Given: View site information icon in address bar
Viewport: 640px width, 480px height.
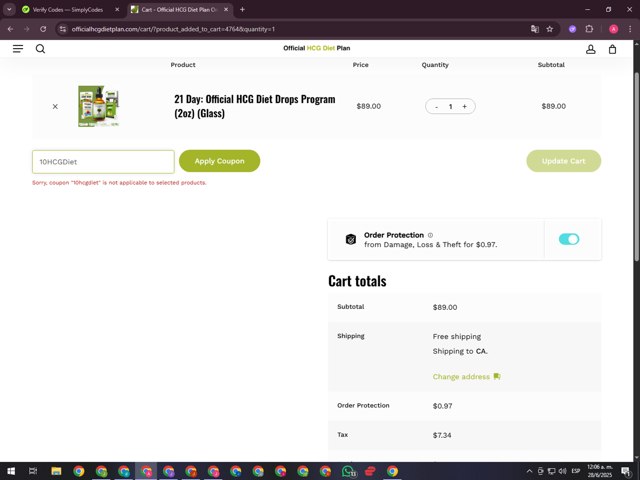Looking at the screenshot, I should click(x=62, y=29).
